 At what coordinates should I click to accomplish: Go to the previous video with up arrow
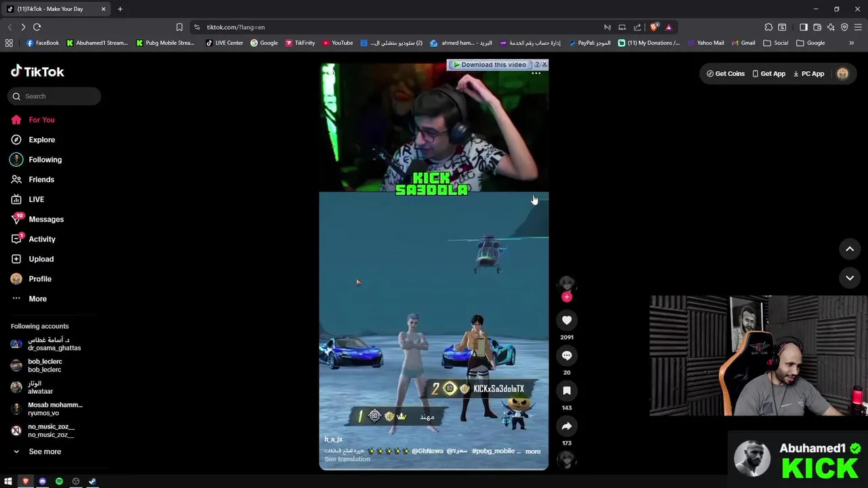click(x=850, y=249)
